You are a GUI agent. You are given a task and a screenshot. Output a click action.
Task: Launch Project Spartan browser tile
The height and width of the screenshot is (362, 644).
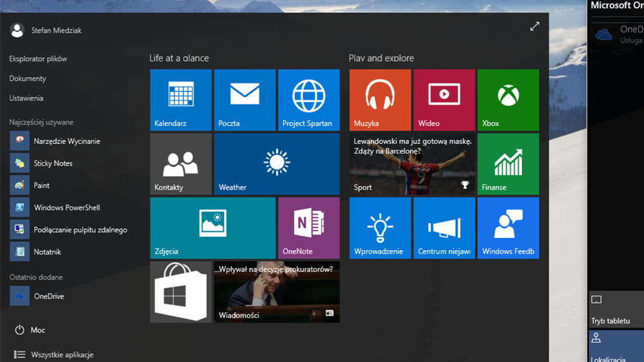(x=309, y=100)
